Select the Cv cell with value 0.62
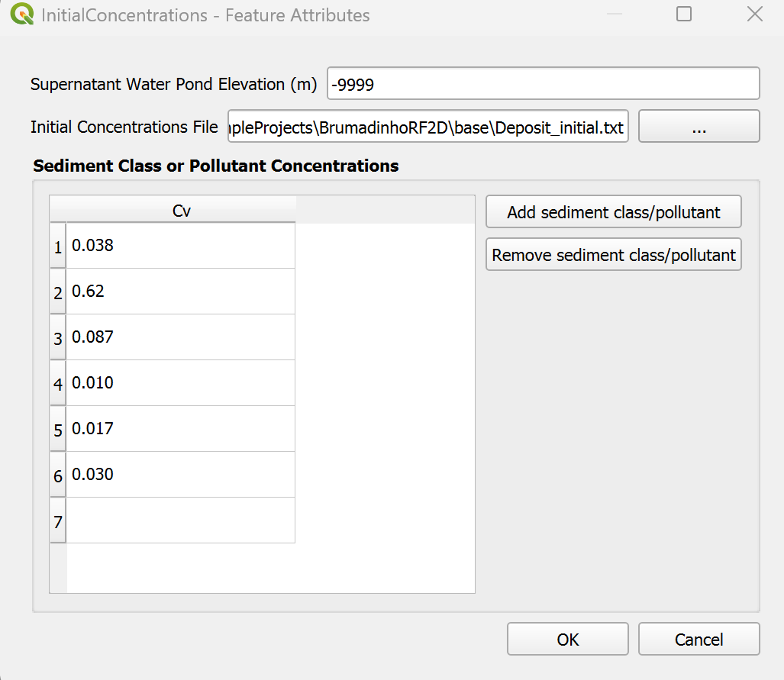Image resolution: width=784 pixels, height=680 pixels. click(181, 292)
